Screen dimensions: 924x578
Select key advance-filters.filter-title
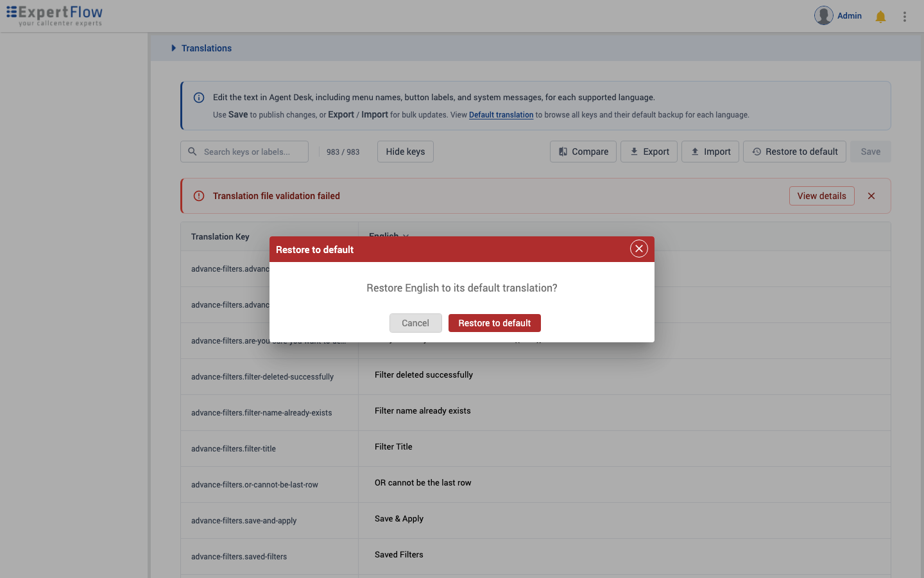[x=234, y=449]
